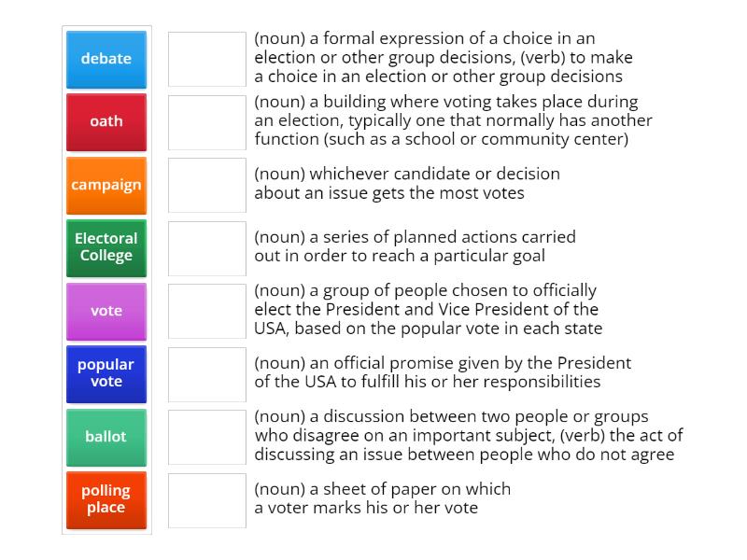Click the answer box for the 'building where voting takes place' definition

[x=206, y=120]
